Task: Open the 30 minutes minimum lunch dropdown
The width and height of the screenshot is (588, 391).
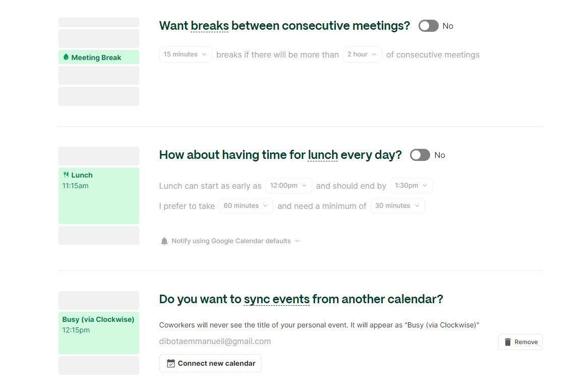Action: pyautogui.click(x=397, y=206)
